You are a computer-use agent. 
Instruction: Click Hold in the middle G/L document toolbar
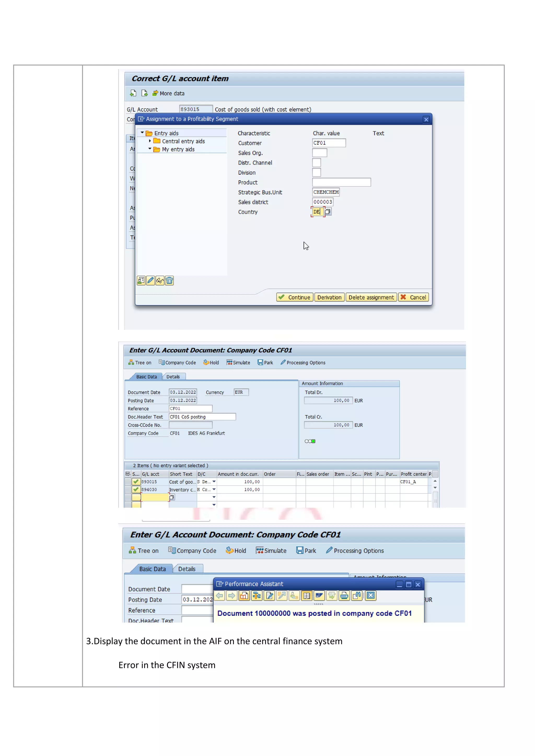pos(211,363)
